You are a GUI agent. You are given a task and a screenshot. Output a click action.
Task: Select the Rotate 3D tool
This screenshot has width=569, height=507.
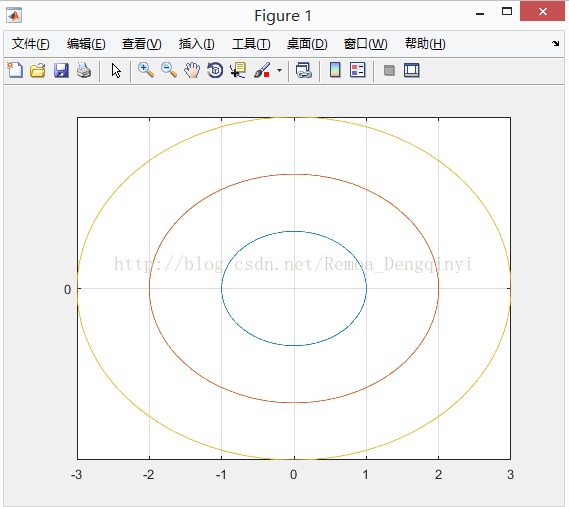pos(215,70)
